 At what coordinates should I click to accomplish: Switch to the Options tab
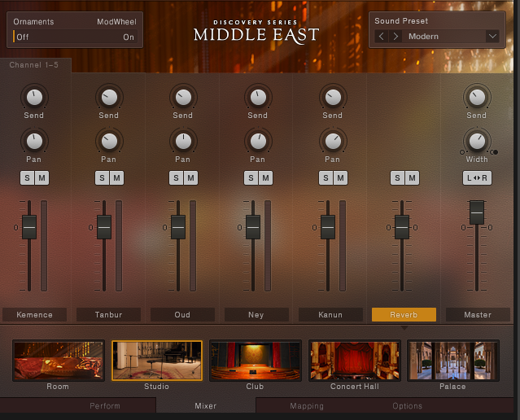pos(407,405)
